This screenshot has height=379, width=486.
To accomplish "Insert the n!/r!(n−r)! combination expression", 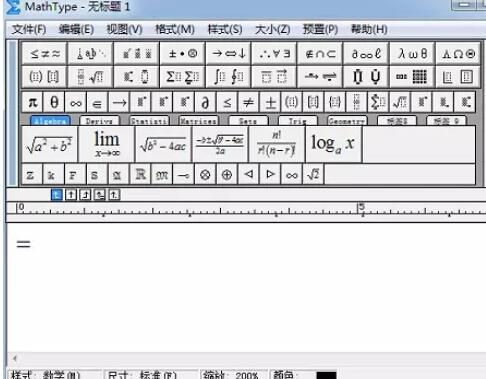I will pyautogui.click(x=277, y=144).
